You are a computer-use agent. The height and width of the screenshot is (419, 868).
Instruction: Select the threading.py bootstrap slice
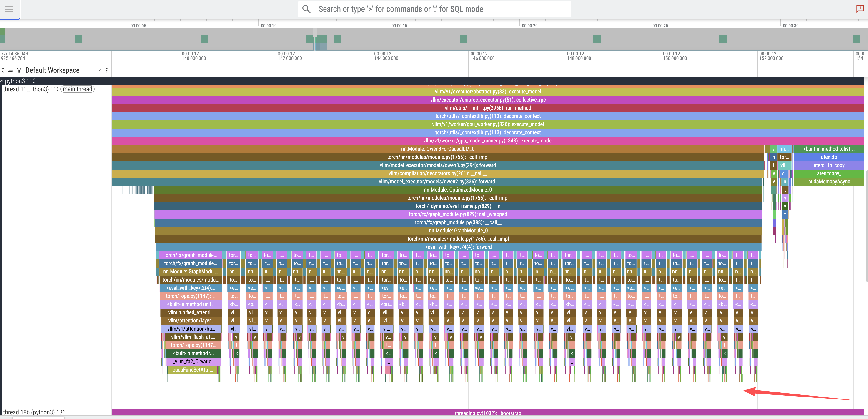coord(488,413)
